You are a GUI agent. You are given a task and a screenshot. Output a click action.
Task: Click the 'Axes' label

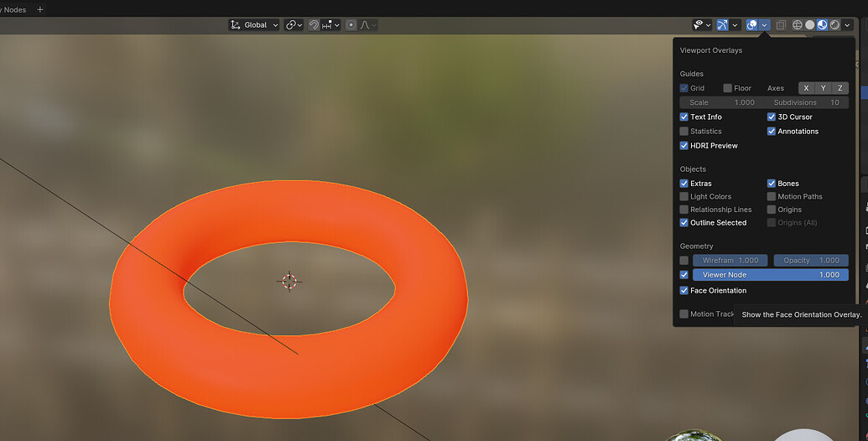click(x=776, y=88)
